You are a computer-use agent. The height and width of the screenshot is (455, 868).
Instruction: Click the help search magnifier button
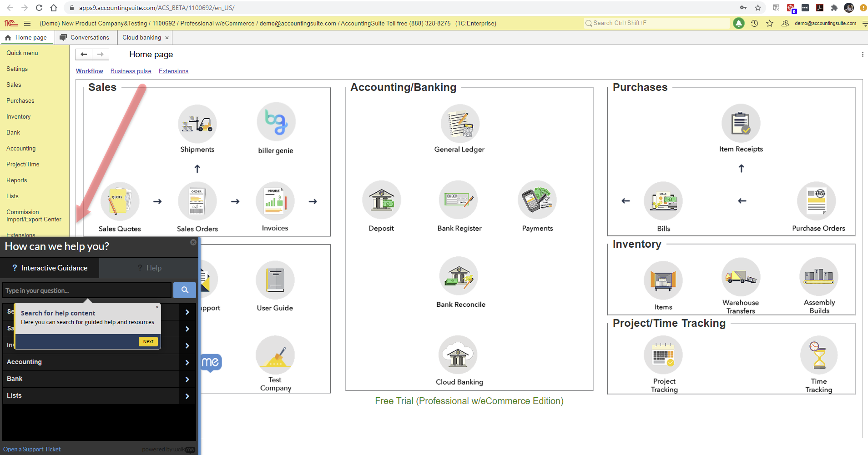tap(185, 290)
